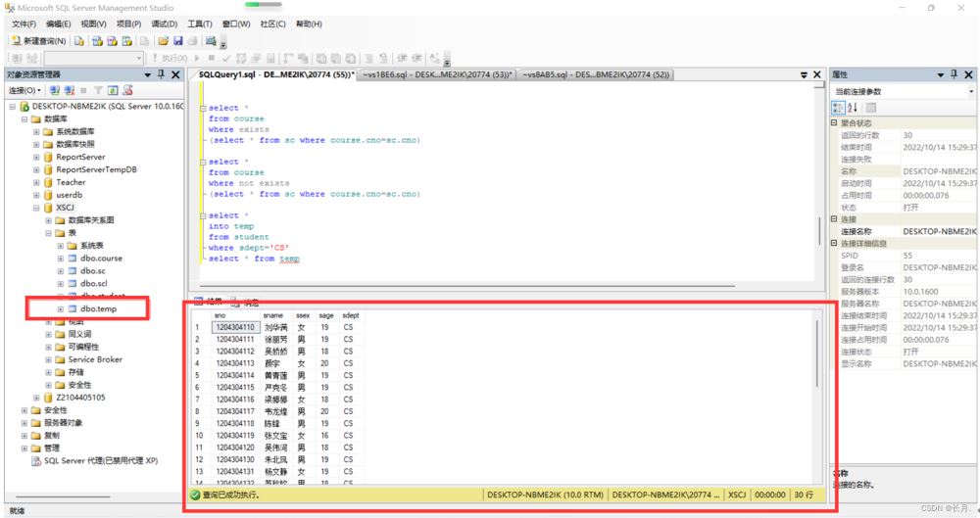This screenshot has height=518, width=980.
Task: Pin the Object Explorer panel with pushpin icon
Action: [x=162, y=74]
